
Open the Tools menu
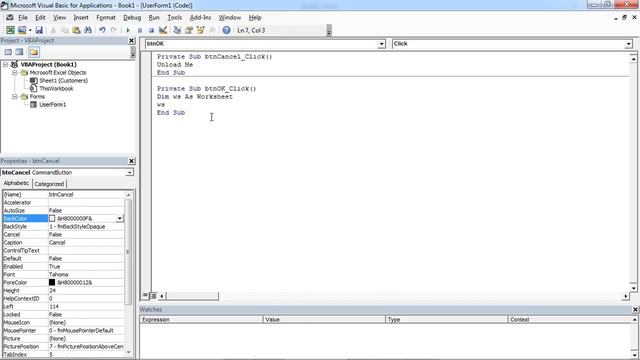[174, 18]
